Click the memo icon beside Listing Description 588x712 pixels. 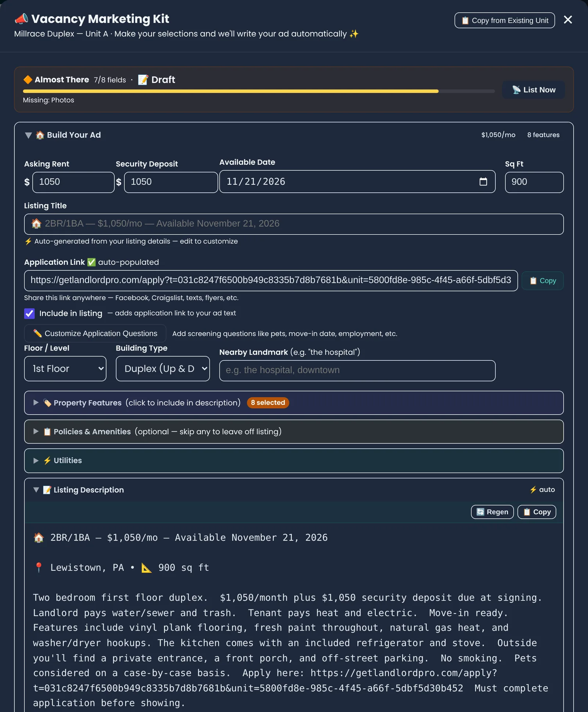(47, 490)
